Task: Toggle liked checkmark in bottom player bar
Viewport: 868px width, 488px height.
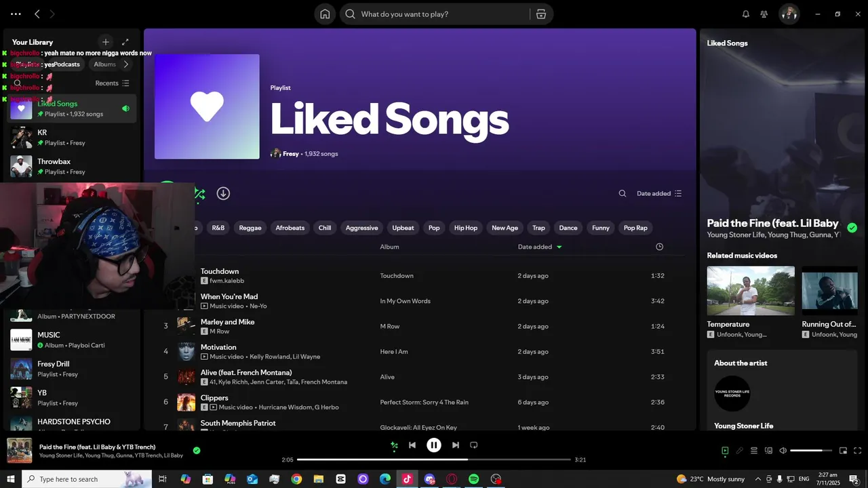Action: pyautogui.click(x=197, y=450)
